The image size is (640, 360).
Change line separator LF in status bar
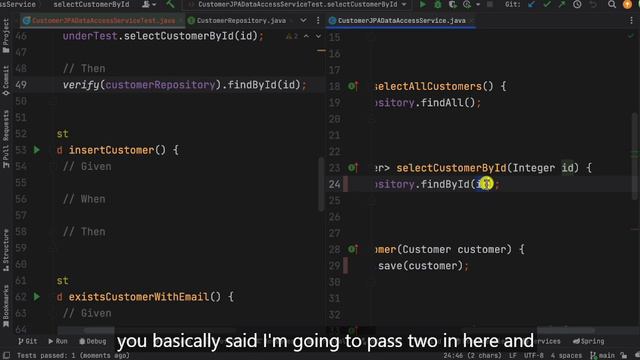click(513, 356)
